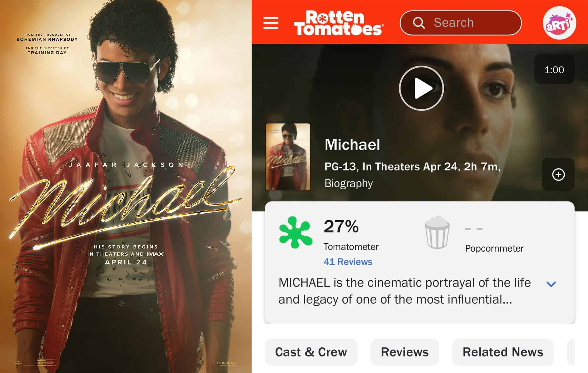This screenshot has height=373, width=588.
Task: Go to the Cast & Crew tab
Action: (311, 352)
